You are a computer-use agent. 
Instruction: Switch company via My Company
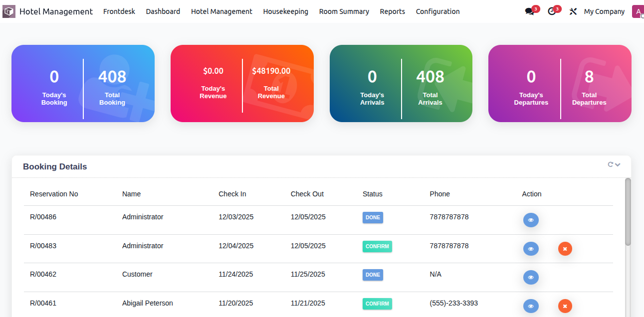pyautogui.click(x=604, y=11)
